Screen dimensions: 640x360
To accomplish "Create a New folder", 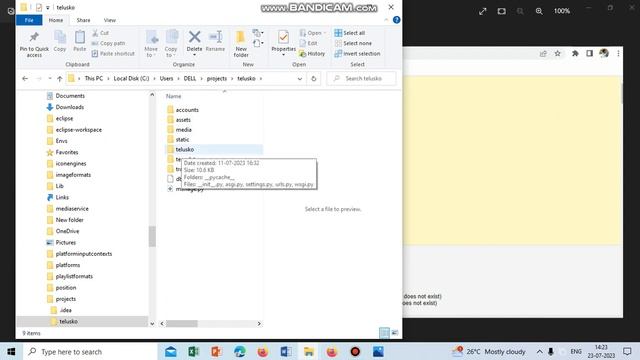I will click(x=241, y=44).
